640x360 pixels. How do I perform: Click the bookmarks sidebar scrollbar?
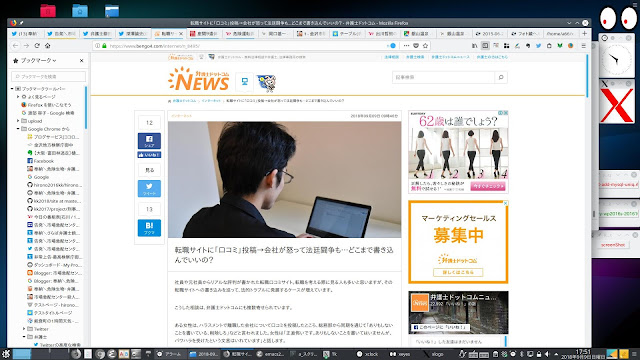(86, 108)
